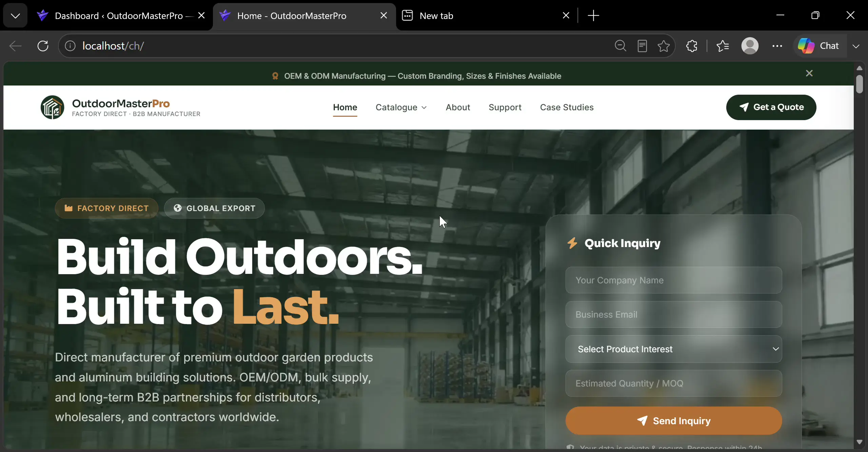Focus the Business Email field
This screenshot has height=452, width=868.
tap(674, 315)
